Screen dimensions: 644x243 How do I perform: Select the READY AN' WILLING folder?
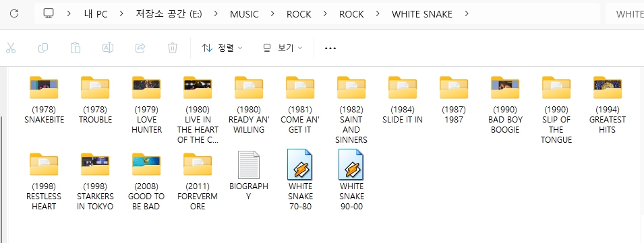249,104
